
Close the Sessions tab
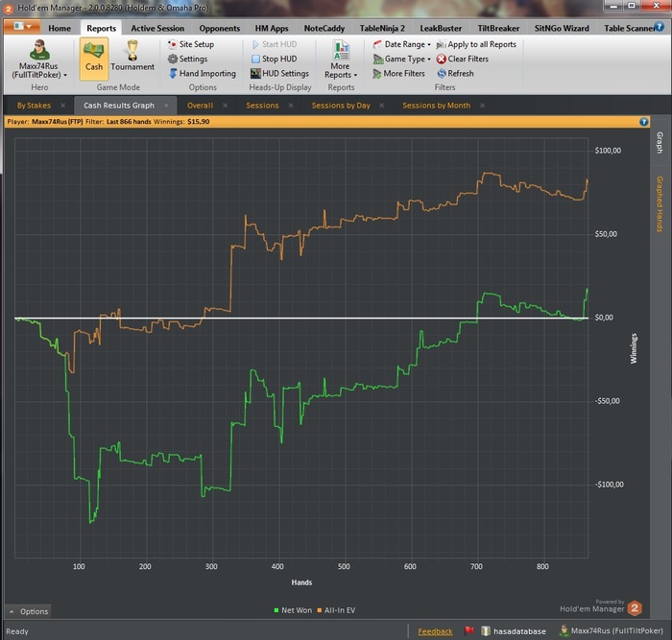click(x=291, y=106)
